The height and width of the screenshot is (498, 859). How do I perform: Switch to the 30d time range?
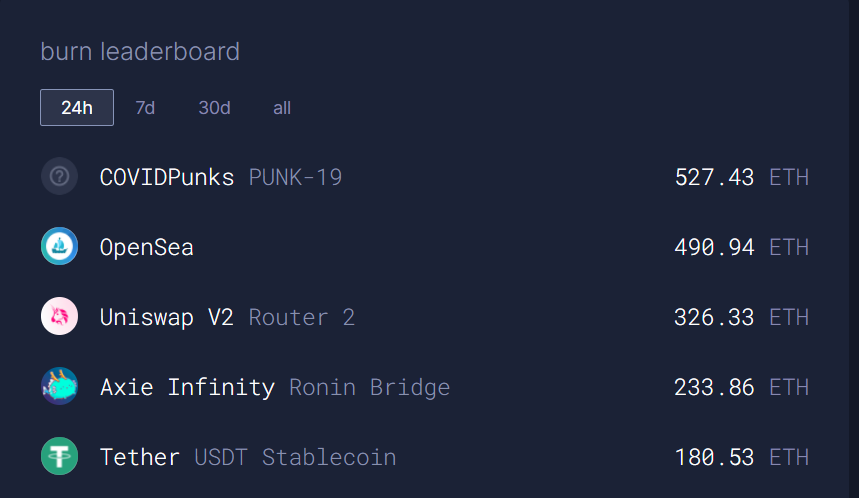214,108
